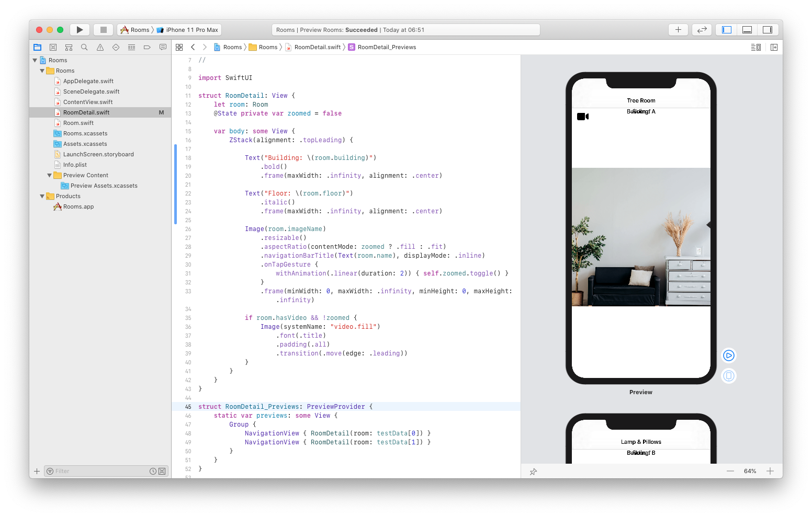Click the Run button to build
Image resolution: width=812 pixels, height=517 pixels.
click(80, 29)
